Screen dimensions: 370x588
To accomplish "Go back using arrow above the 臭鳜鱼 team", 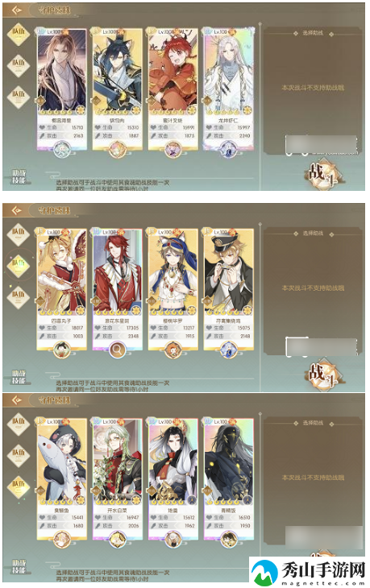I will [16, 400].
